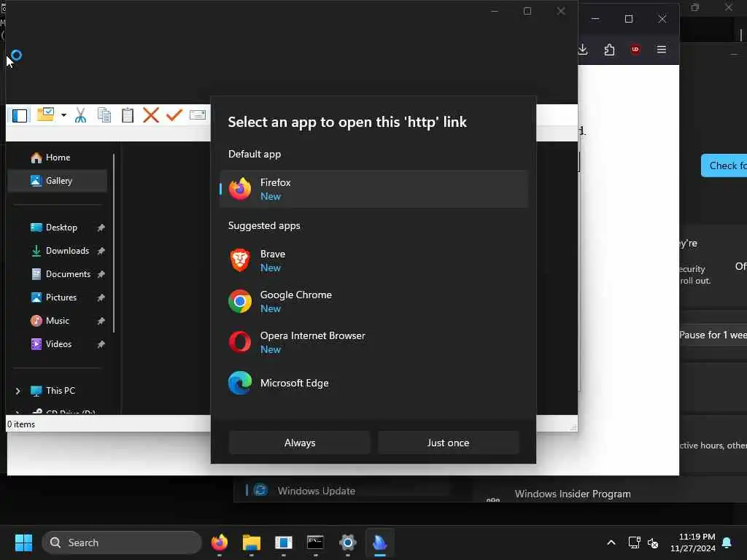Open File Explorer from the taskbar

tap(252, 542)
